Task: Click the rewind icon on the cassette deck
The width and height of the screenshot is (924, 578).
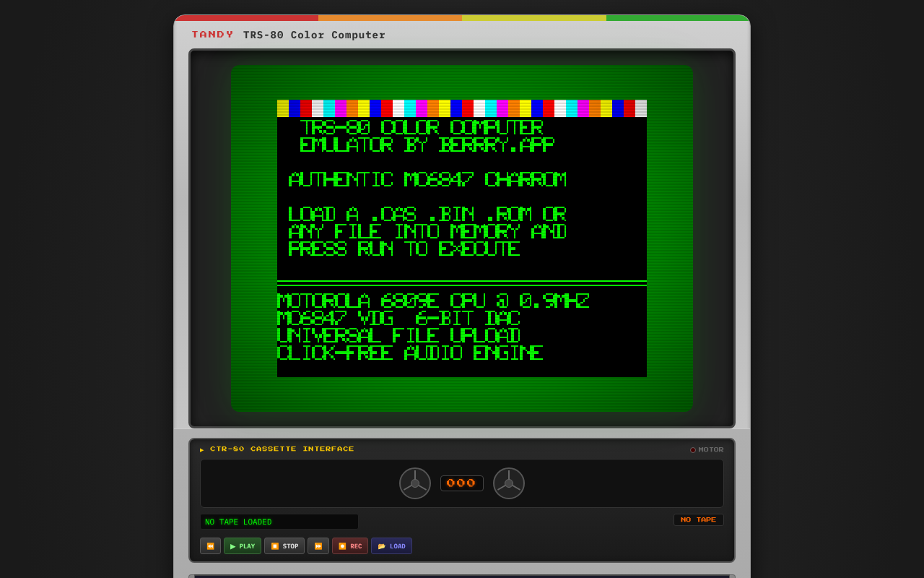Action: pyautogui.click(x=210, y=545)
